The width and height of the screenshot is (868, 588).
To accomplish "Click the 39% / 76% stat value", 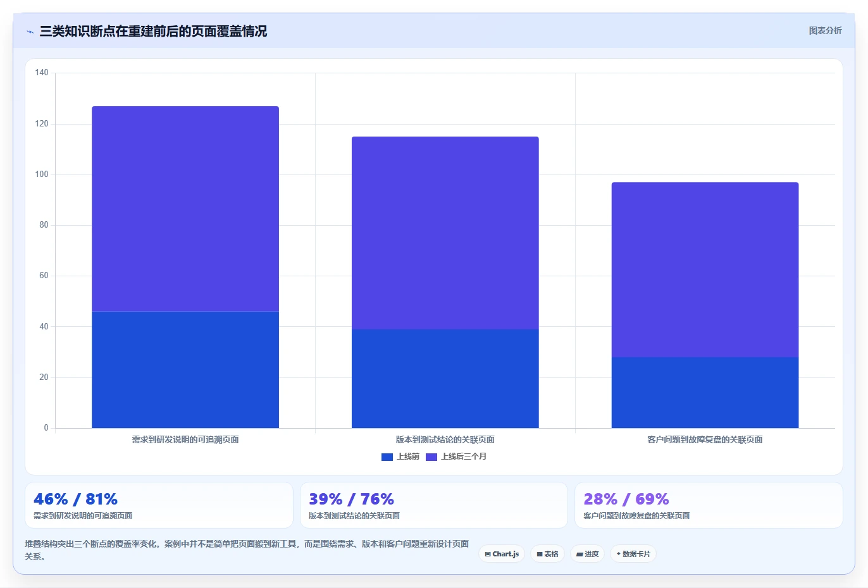I will point(351,499).
